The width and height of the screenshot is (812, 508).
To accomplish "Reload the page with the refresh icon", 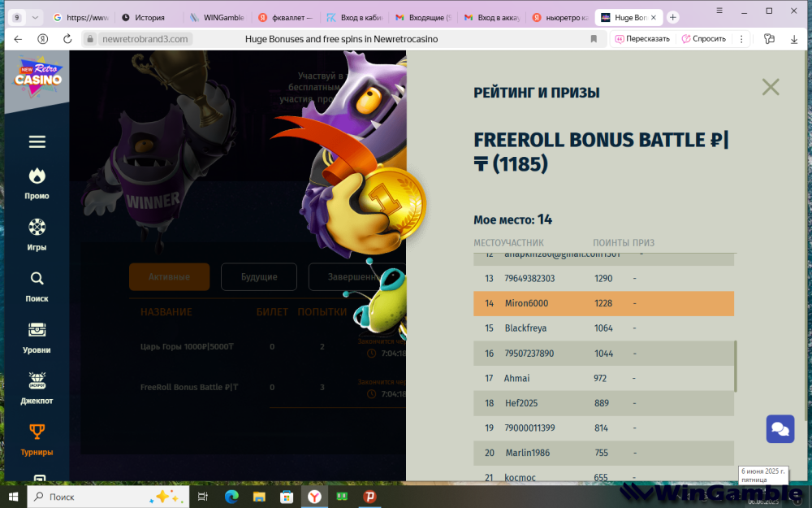I will click(x=67, y=39).
